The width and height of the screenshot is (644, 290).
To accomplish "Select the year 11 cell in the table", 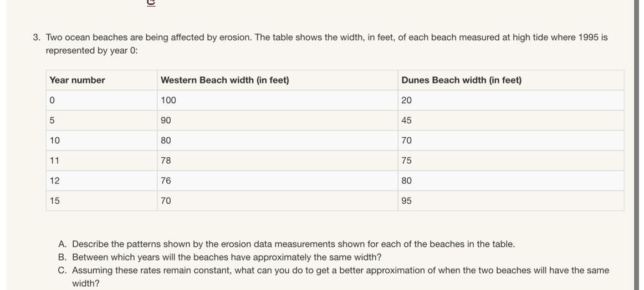I will coord(54,161).
